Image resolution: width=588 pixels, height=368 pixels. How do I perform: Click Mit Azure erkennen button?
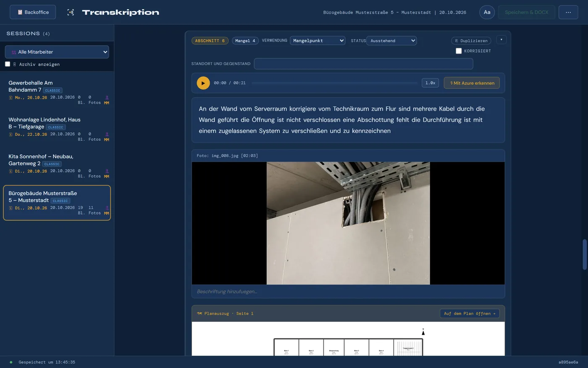click(x=472, y=83)
